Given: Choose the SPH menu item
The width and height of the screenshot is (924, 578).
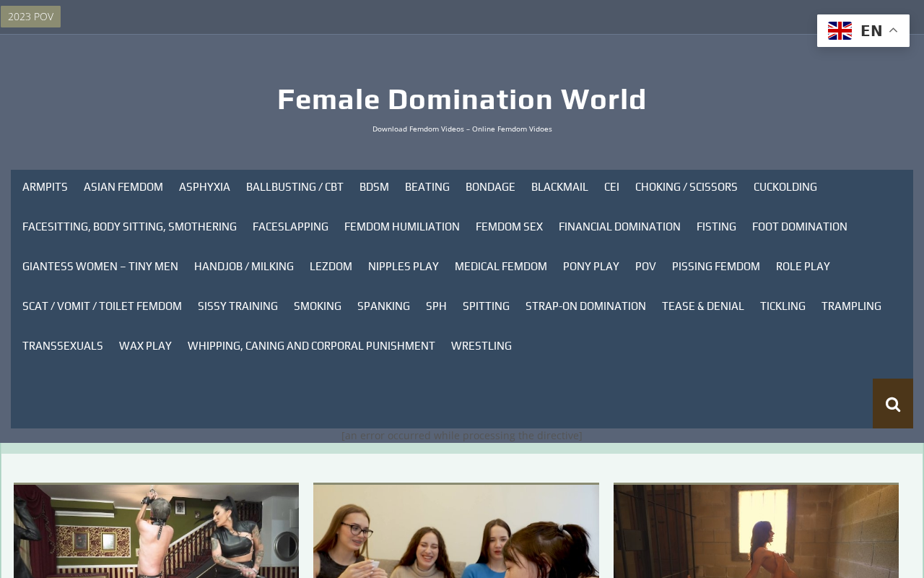Looking at the screenshot, I should point(436,306).
